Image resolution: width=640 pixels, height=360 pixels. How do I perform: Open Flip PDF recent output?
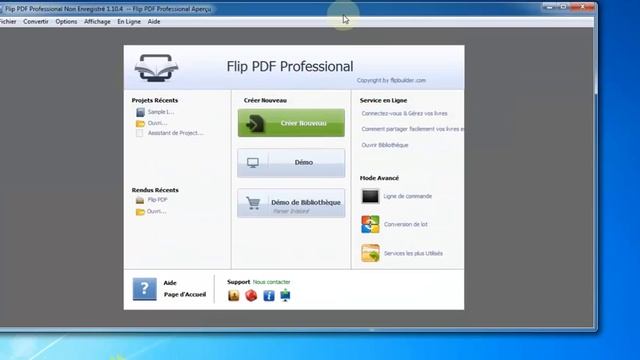pos(158,200)
